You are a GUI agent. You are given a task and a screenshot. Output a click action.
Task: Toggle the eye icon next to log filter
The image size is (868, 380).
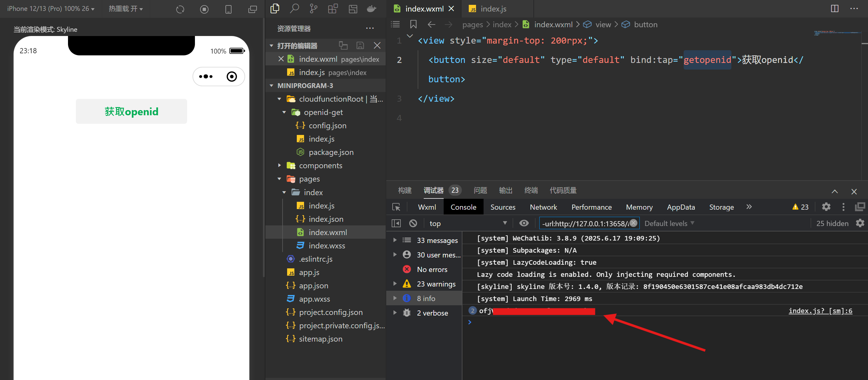[x=524, y=223]
